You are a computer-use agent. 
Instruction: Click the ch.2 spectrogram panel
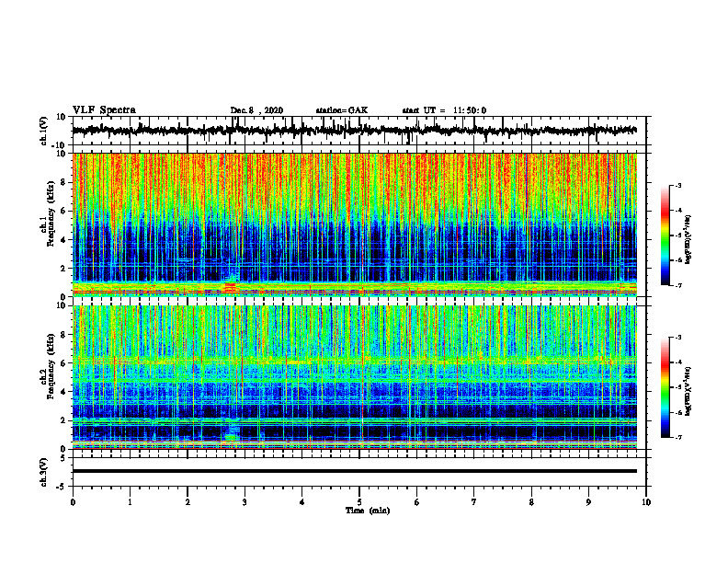[355, 377]
